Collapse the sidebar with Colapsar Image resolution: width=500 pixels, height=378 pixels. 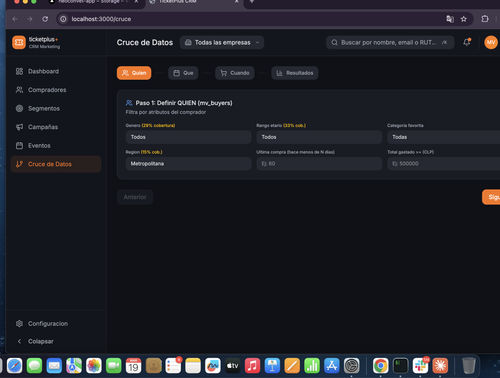click(x=40, y=341)
